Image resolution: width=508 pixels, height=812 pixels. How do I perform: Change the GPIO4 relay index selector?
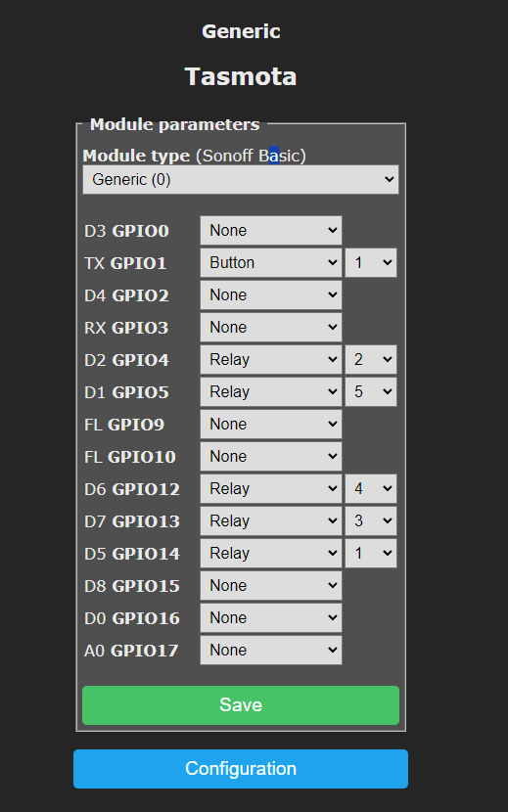(x=371, y=359)
